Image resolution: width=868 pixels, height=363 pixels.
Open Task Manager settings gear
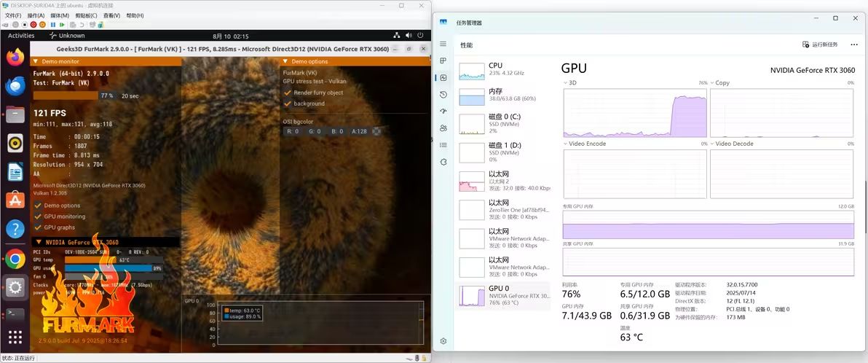443,341
